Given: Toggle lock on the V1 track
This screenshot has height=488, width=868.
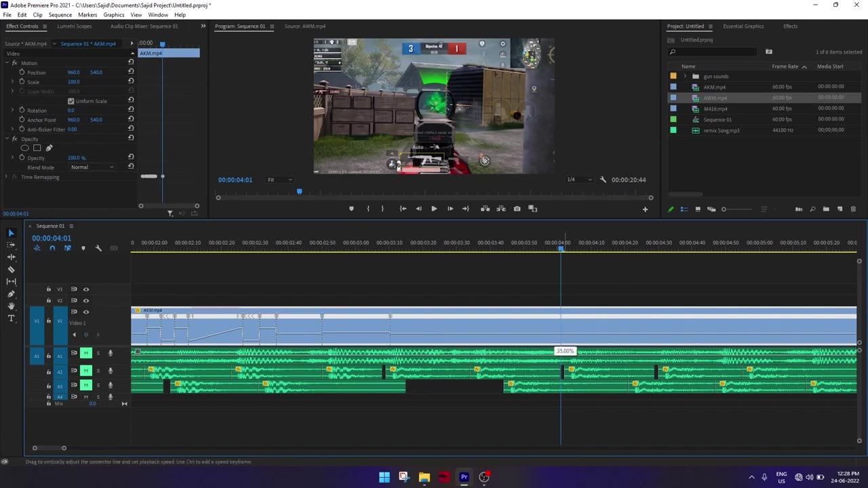Looking at the screenshot, I should pos(48,321).
